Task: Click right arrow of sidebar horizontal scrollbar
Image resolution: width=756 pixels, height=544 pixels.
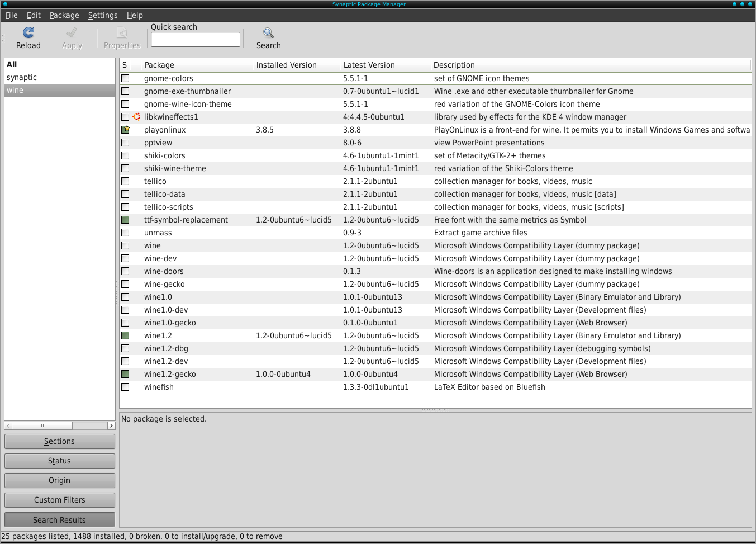Action: (x=111, y=426)
